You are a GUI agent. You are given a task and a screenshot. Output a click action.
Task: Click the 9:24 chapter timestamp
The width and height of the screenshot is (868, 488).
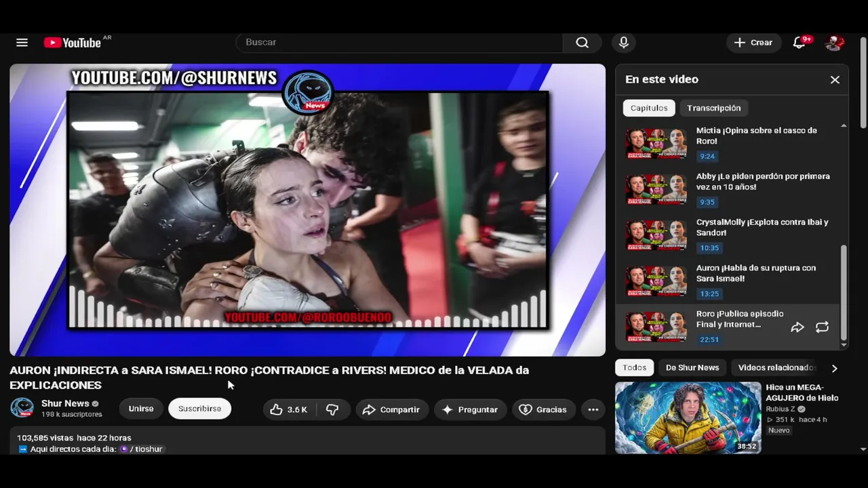coord(707,156)
